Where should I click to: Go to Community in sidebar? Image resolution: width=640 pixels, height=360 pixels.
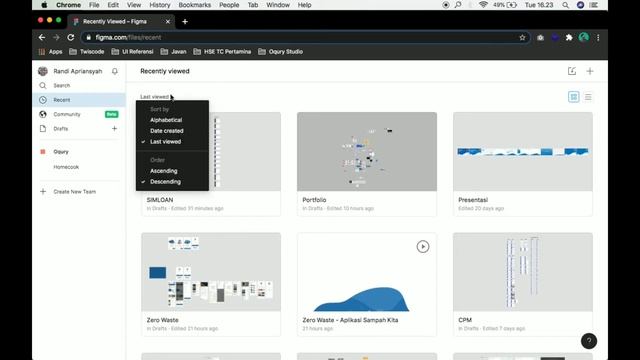point(79,114)
